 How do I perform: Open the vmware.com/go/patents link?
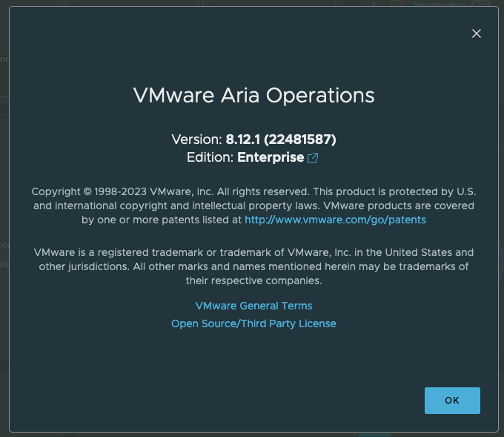pyautogui.click(x=335, y=220)
